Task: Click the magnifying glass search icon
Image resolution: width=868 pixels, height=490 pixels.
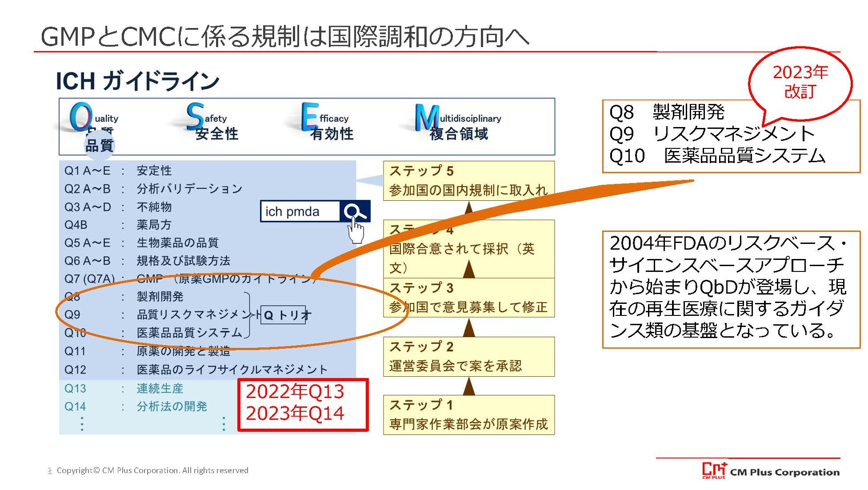Action: tap(354, 211)
